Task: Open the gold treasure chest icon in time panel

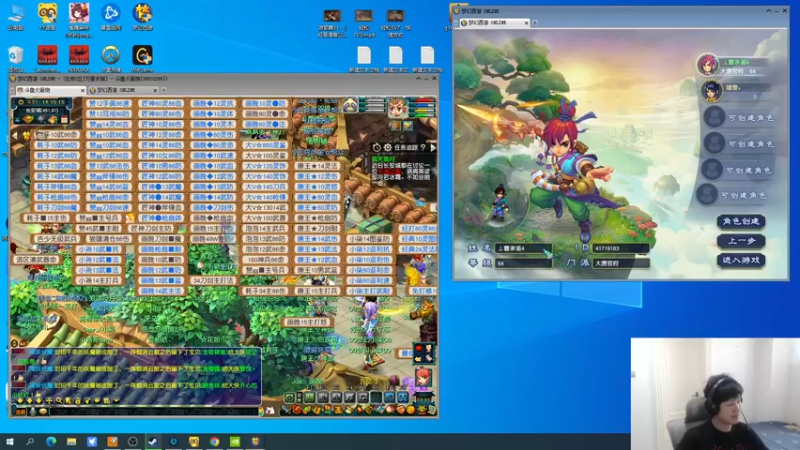Action: point(28,119)
